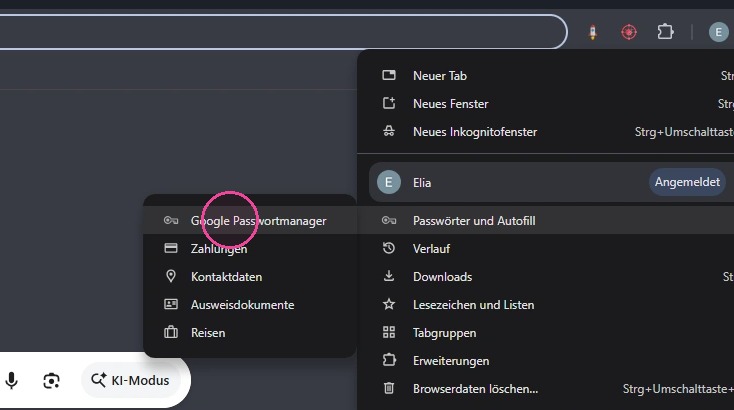Open Ausweisdokumente submenu entry

(250, 305)
